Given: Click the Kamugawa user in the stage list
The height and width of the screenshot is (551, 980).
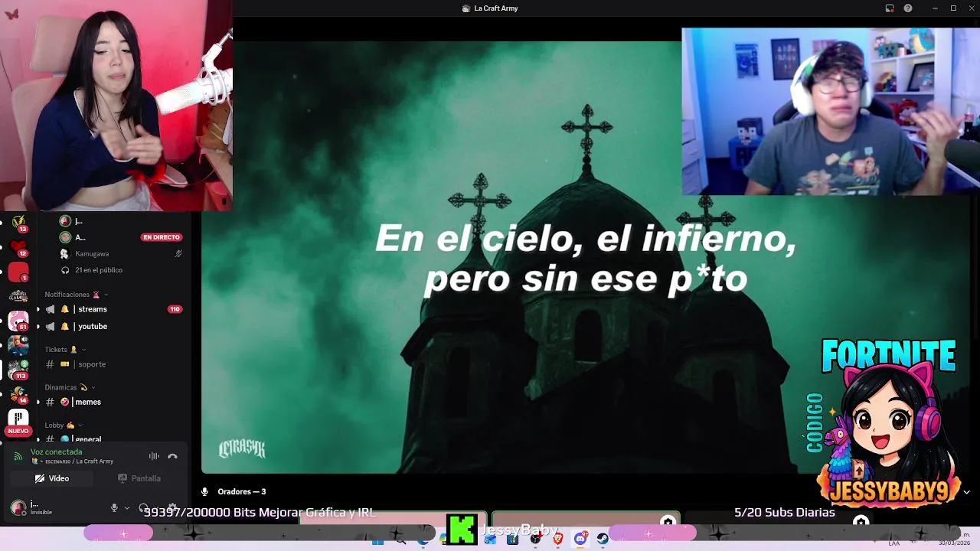Looking at the screenshot, I should 92,253.
